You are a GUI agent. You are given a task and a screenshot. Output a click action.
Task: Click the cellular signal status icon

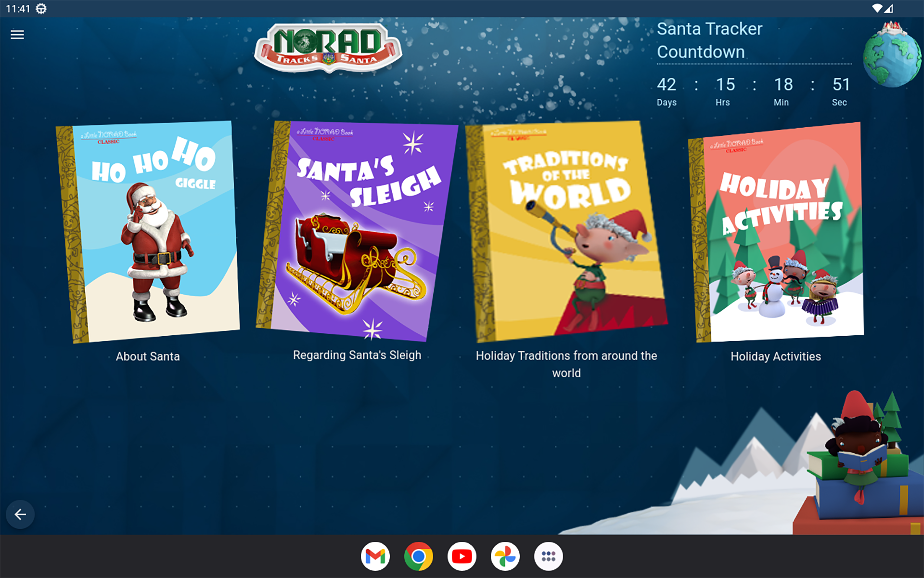(x=888, y=8)
